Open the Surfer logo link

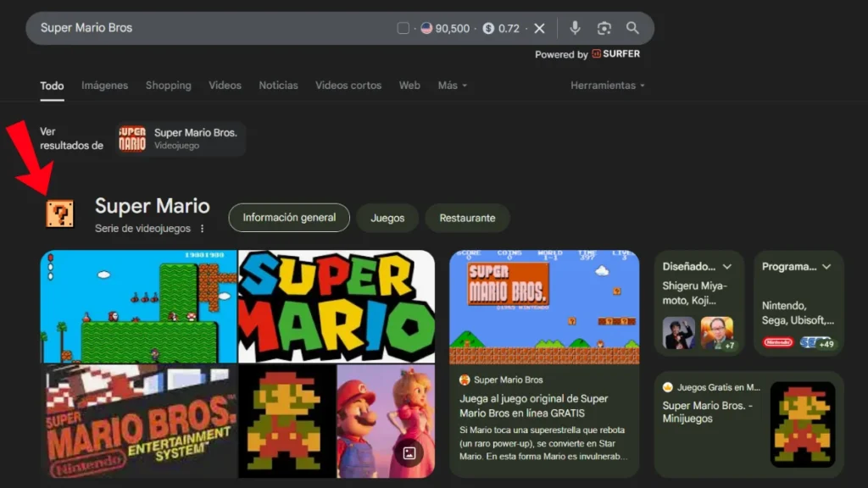(616, 53)
